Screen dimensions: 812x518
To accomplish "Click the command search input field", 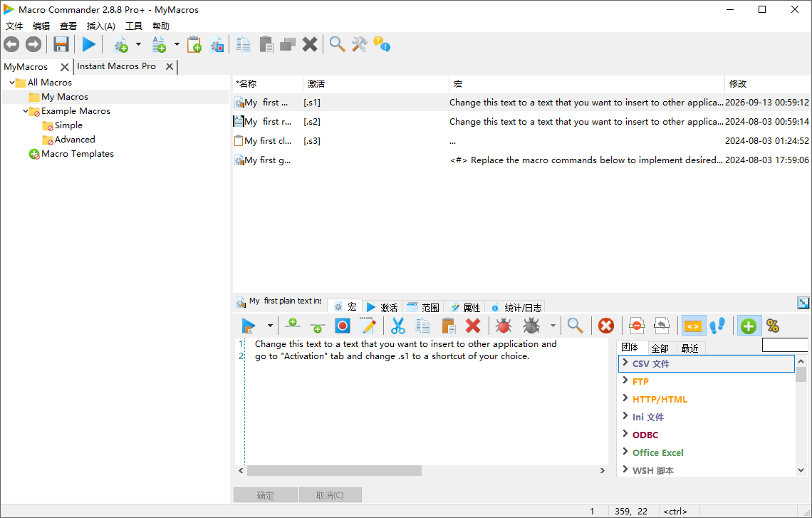I will pos(784,345).
